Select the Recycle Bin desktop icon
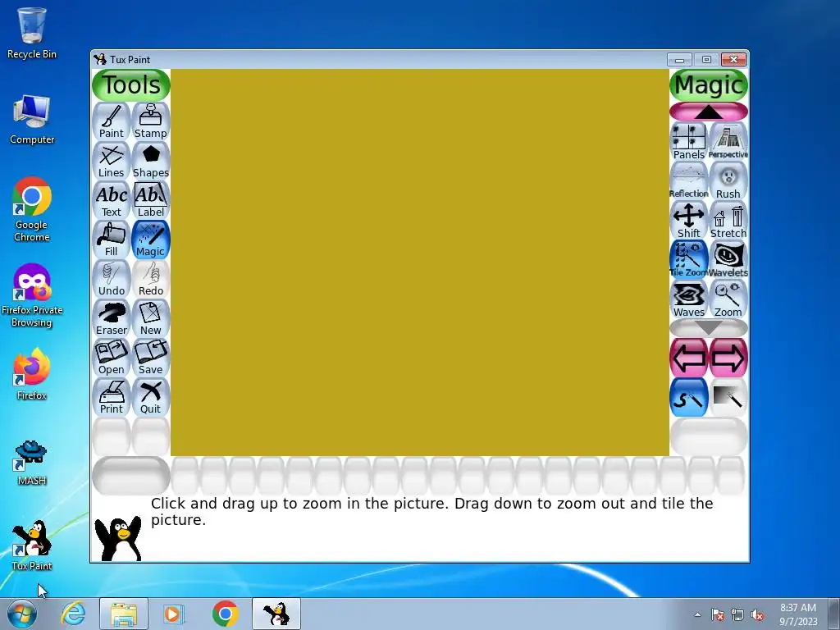 coord(32,33)
